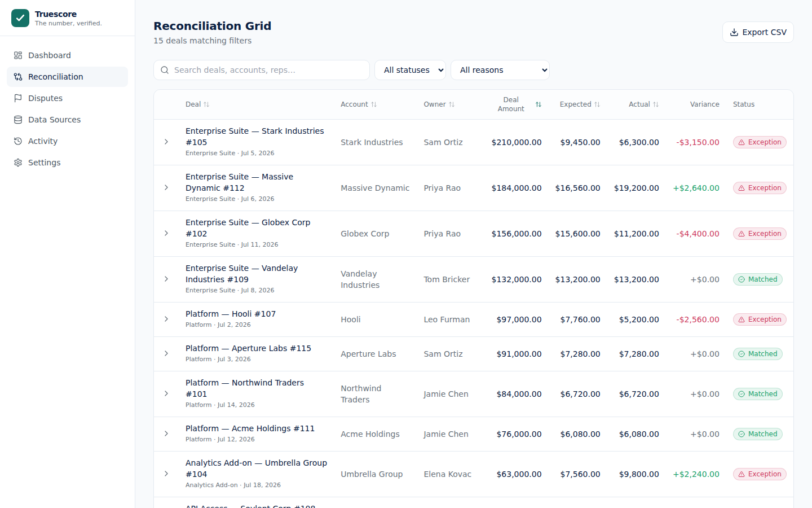Image resolution: width=812 pixels, height=508 pixels.
Task: Click Exception badge for Stark Industries deal
Action: [x=760, y=142]
